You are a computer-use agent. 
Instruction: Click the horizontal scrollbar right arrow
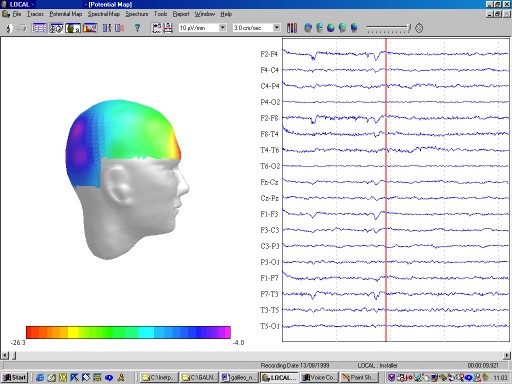pos(507,356)
